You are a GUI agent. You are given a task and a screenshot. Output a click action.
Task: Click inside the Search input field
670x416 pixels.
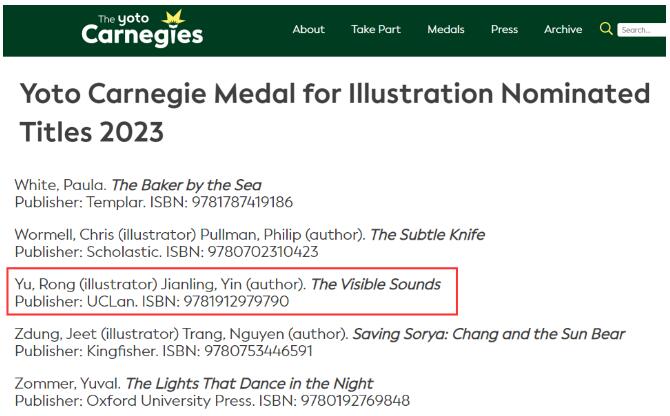(642, 30)
